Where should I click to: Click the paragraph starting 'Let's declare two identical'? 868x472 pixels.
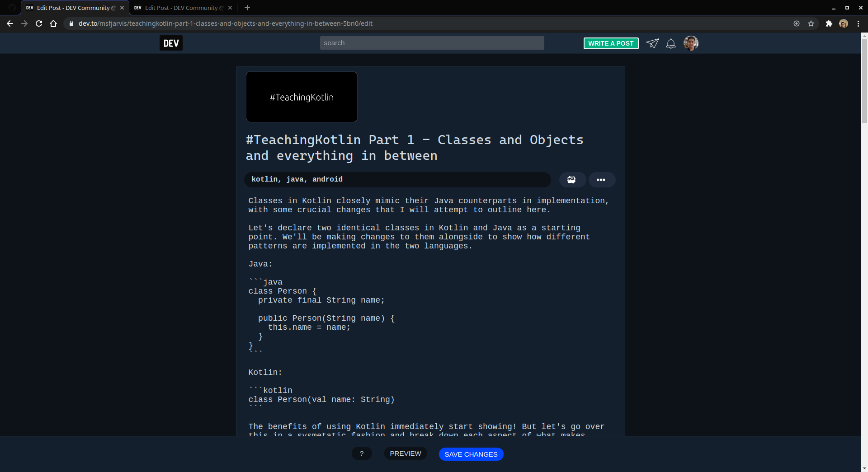click(x=419, y=237)
